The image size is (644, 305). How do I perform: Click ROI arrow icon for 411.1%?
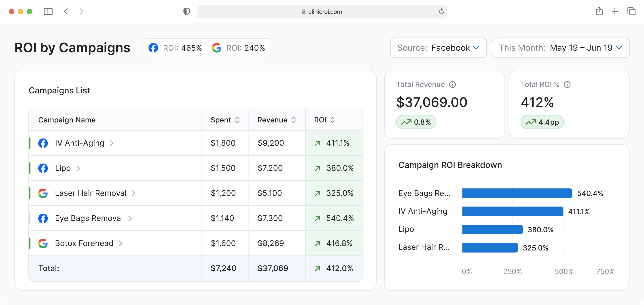pyautogui.click(x=318, y=143)
